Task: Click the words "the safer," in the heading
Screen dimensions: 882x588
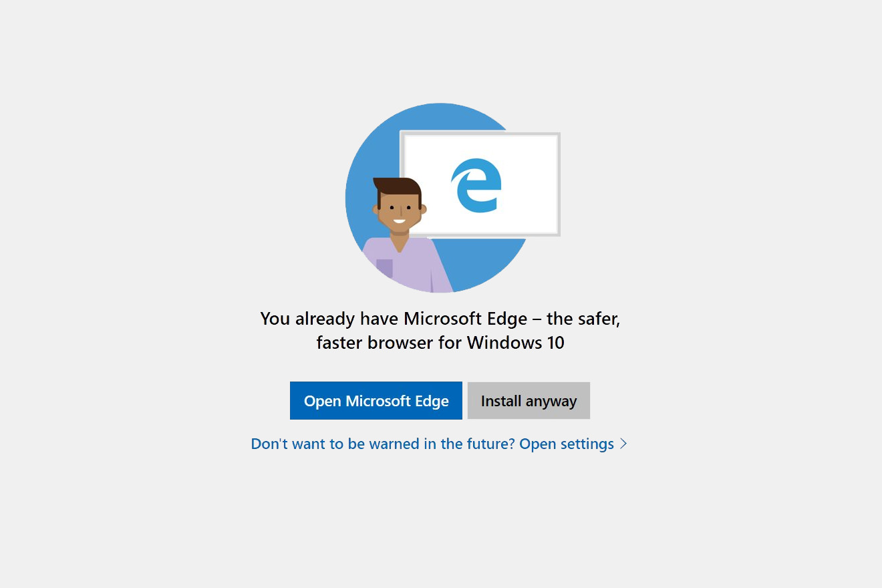Action: 583,319
